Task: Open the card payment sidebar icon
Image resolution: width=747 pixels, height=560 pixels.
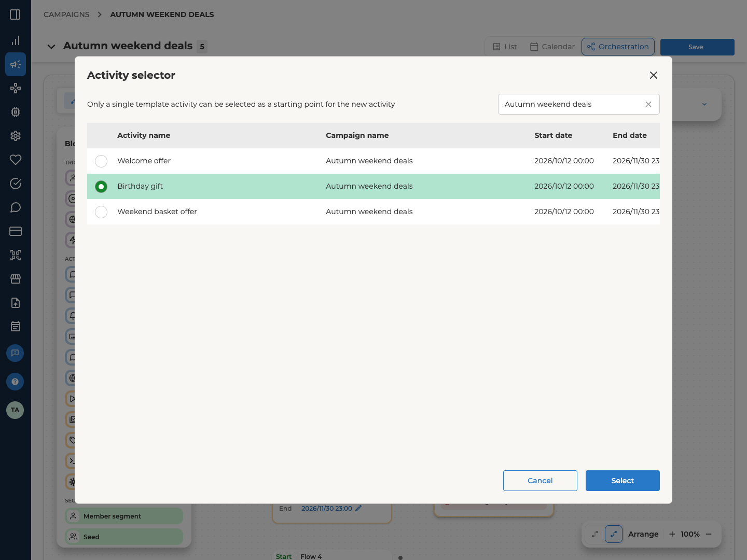Action: tap(16, 231)
